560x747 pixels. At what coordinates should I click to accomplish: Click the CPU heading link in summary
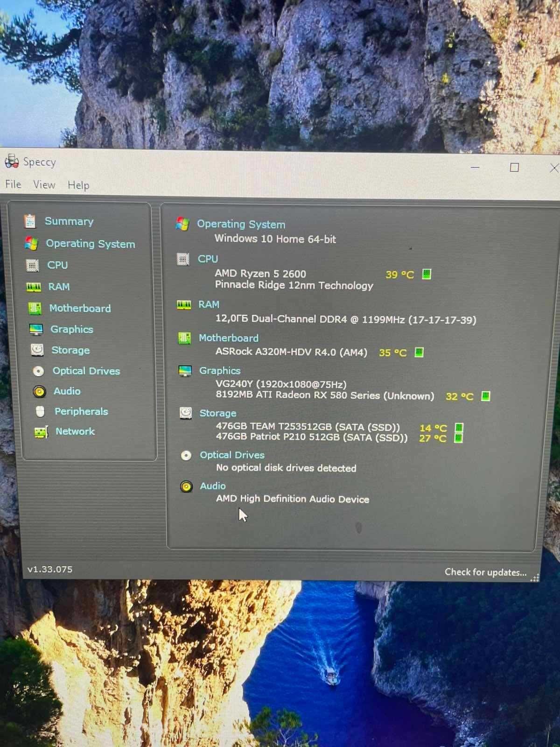point(208,259)
